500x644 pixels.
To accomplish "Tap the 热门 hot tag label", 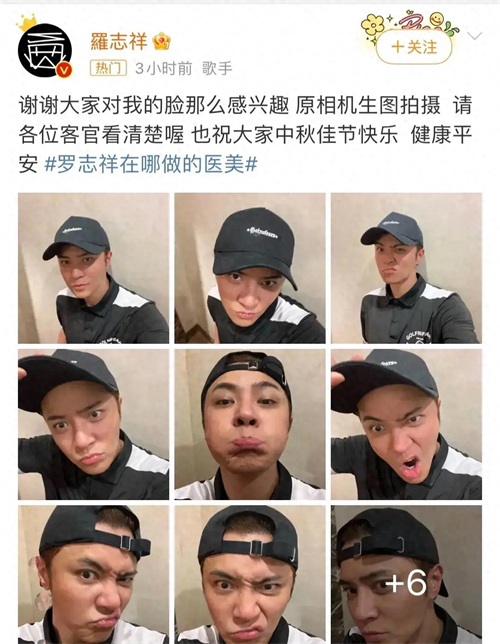I will pos(108,68).
